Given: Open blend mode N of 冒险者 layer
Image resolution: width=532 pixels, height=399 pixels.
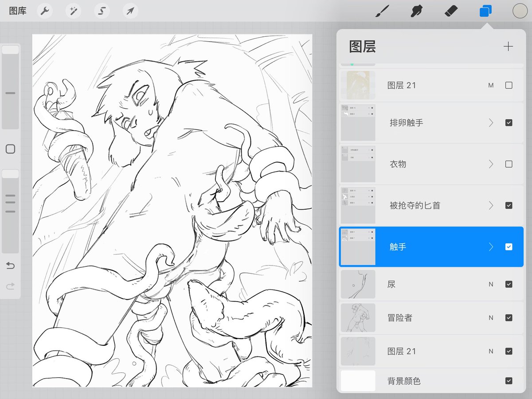Looking at the screenshot, I should pos(491,318).
